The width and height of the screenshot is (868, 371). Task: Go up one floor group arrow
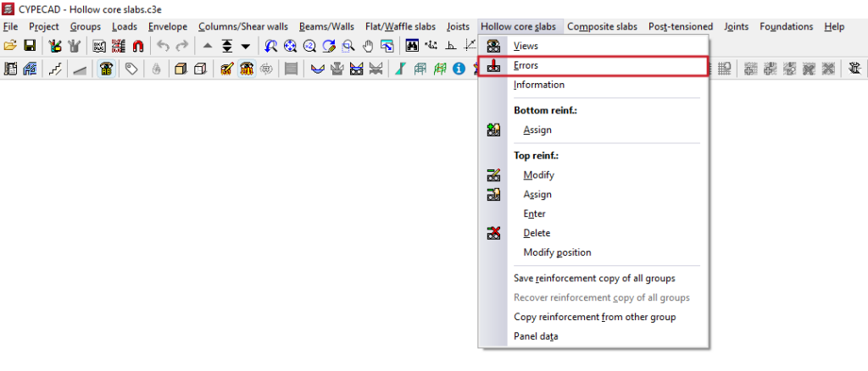(x=208, y=46)
